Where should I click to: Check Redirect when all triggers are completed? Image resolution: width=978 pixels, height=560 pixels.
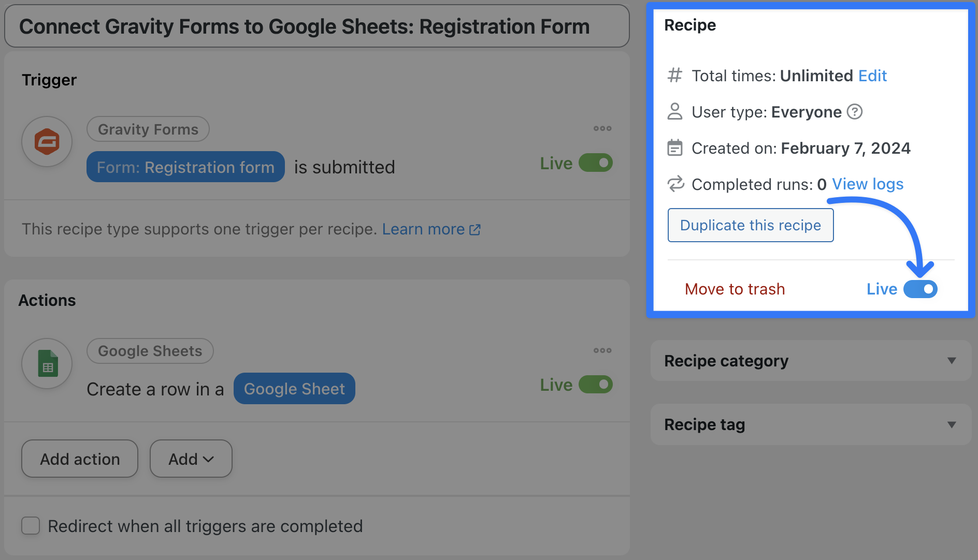coord(31,526)
